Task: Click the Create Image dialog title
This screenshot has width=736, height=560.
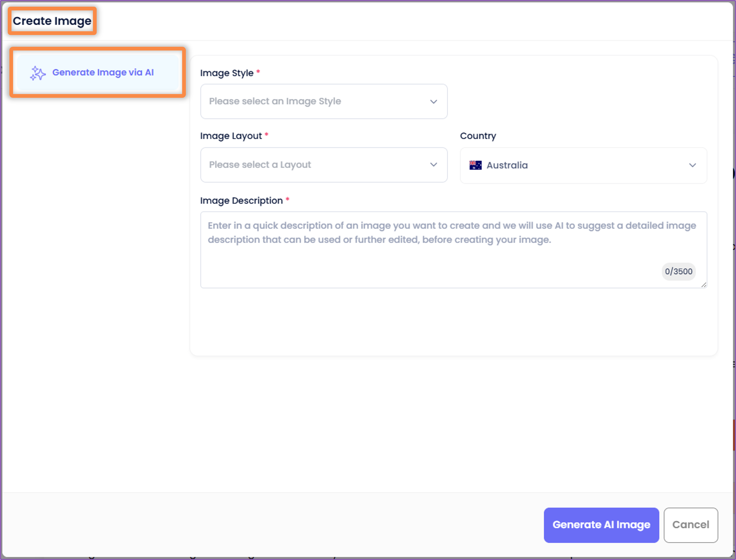Action: [52, 21]
